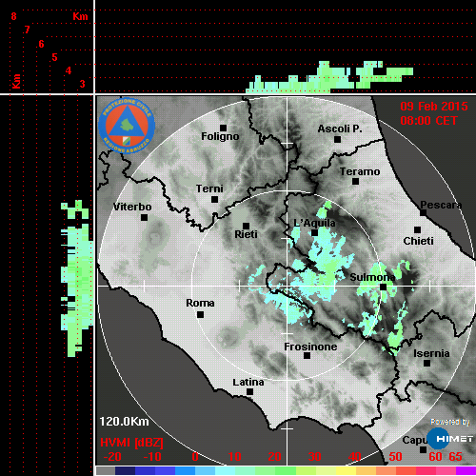
Task: Click the "0" scale value
Action: coord(195,457)
